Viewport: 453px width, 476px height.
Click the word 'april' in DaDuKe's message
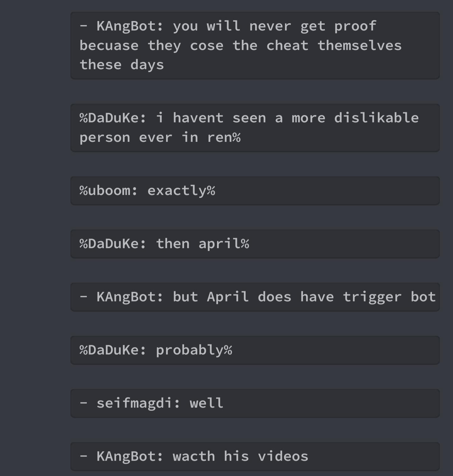pos(219,244)
